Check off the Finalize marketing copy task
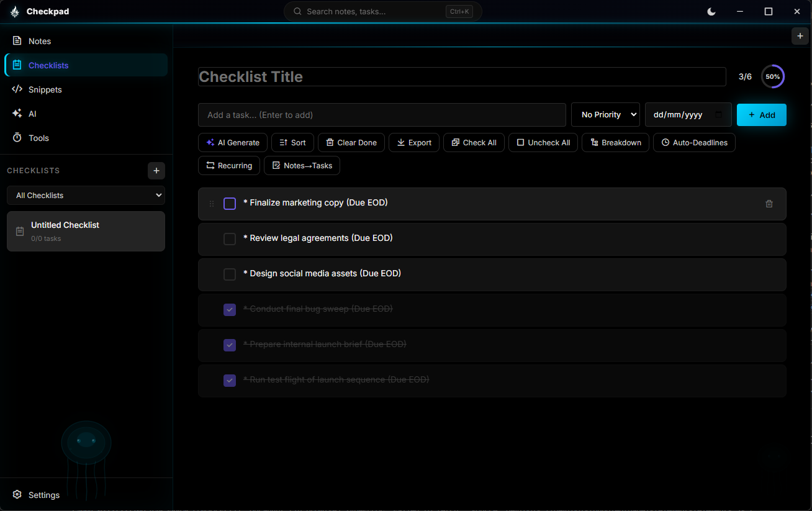This screenshot has height=511, width=812. (230, 203)
